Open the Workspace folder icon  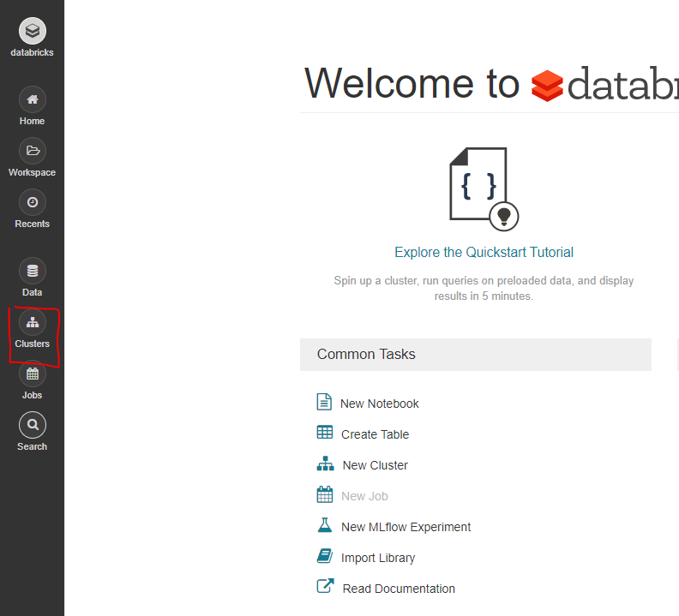tap(32, 151)
